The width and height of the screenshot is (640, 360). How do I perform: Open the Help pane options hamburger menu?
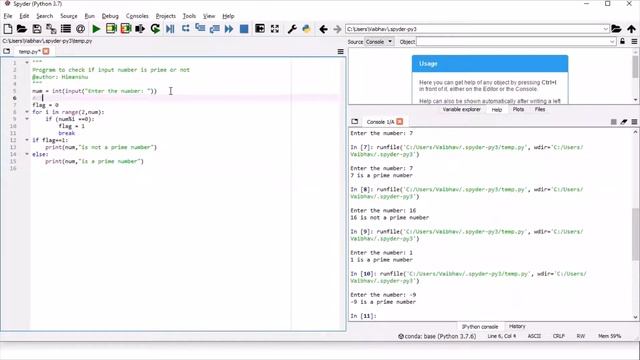tap(634, 42)
